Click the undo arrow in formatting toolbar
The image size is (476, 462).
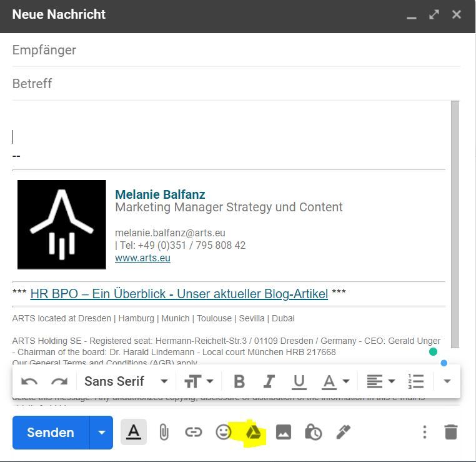tap(29, 381)
